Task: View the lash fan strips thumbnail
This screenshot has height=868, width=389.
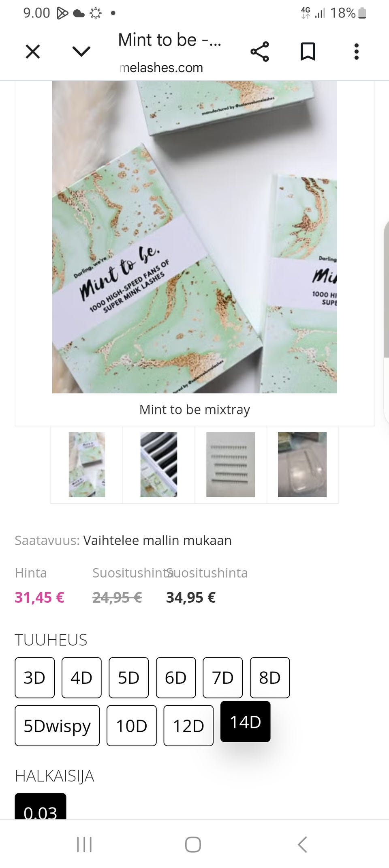Action: (231, 465)
